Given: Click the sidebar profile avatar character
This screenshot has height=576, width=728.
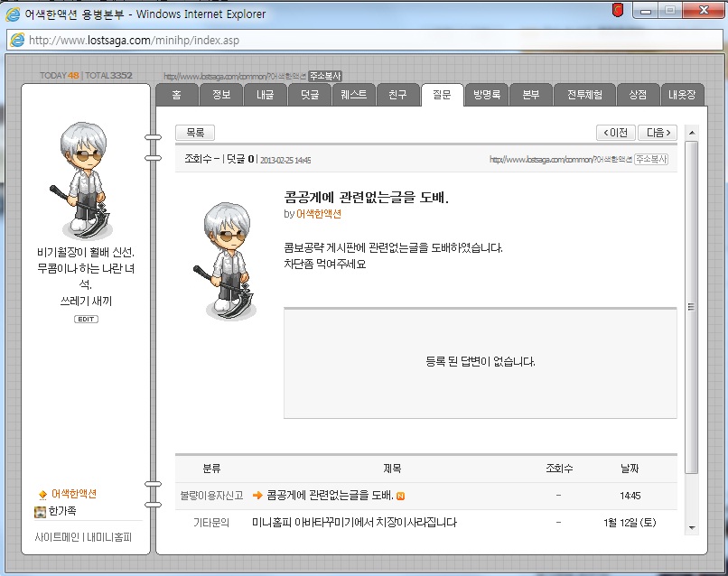Looking at the screenshot, I should (82, 180).
